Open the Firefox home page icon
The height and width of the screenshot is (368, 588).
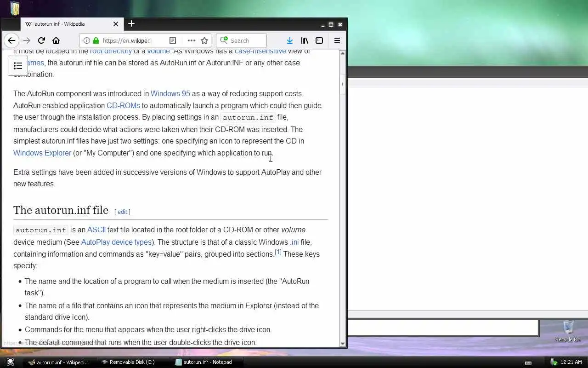point(56,40)
